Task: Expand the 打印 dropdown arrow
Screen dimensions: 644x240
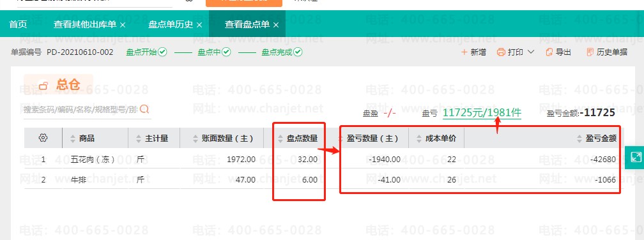Action: pos(531,52)
